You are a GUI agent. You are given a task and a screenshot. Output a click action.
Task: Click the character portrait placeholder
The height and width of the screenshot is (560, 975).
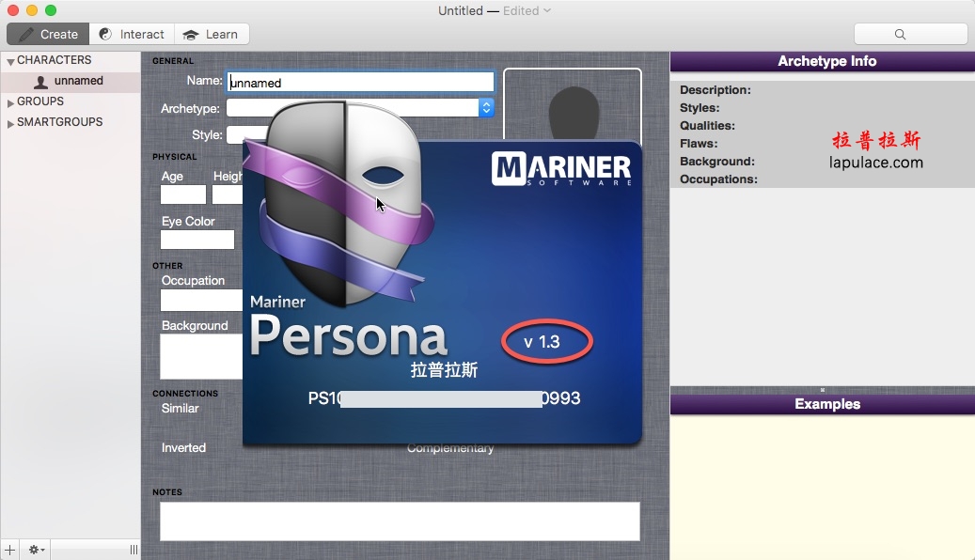[x=572, y=105]
